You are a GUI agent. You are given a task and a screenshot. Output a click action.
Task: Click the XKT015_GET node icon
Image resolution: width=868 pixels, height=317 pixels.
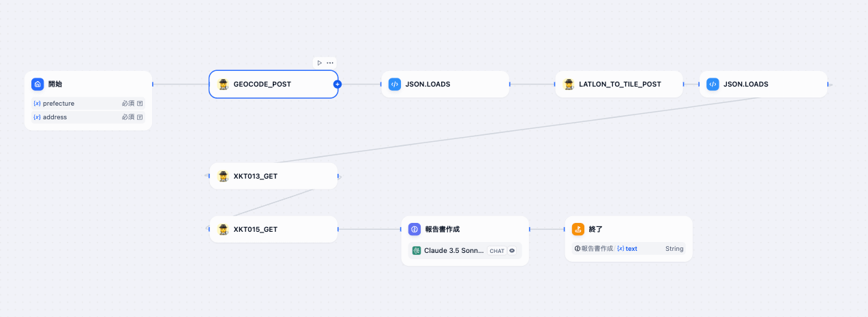[223, 229]
